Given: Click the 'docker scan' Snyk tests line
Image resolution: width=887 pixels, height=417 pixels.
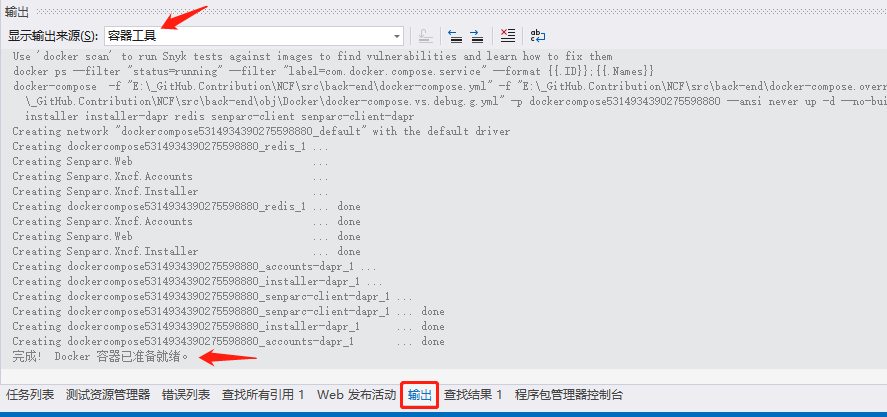Looking at the screenshot, I should pos(312,57).
